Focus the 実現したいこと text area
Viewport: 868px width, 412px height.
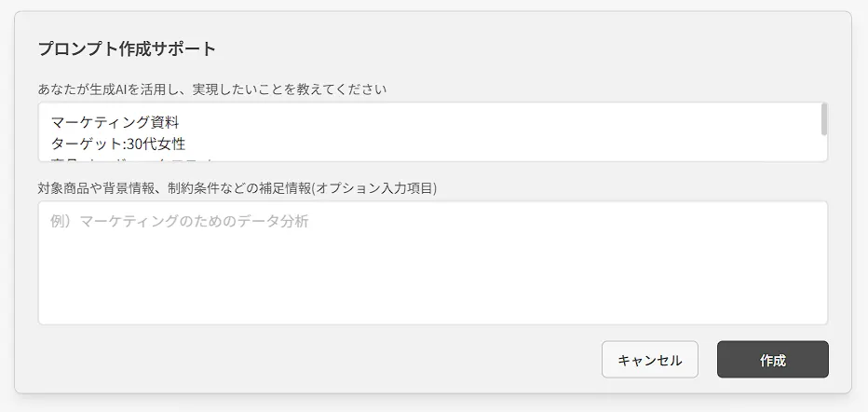tap(428, 131)
